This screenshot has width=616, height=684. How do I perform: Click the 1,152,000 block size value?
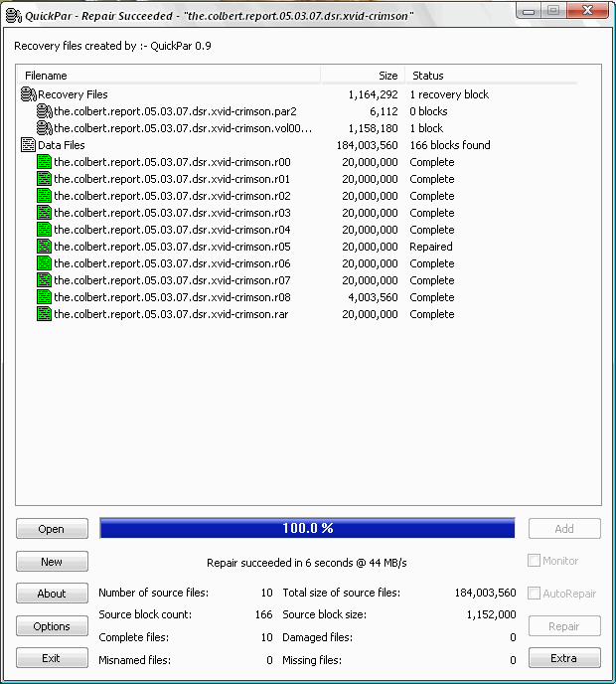[x=492, y=614]
